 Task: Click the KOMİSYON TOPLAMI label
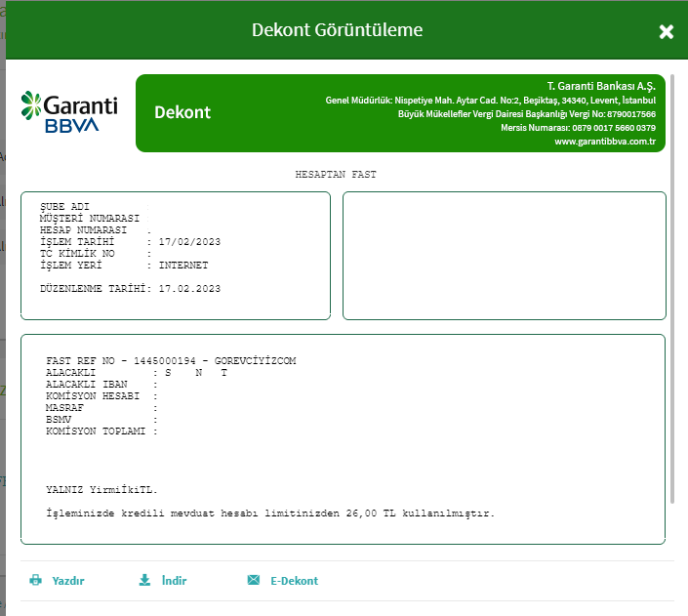96,431
